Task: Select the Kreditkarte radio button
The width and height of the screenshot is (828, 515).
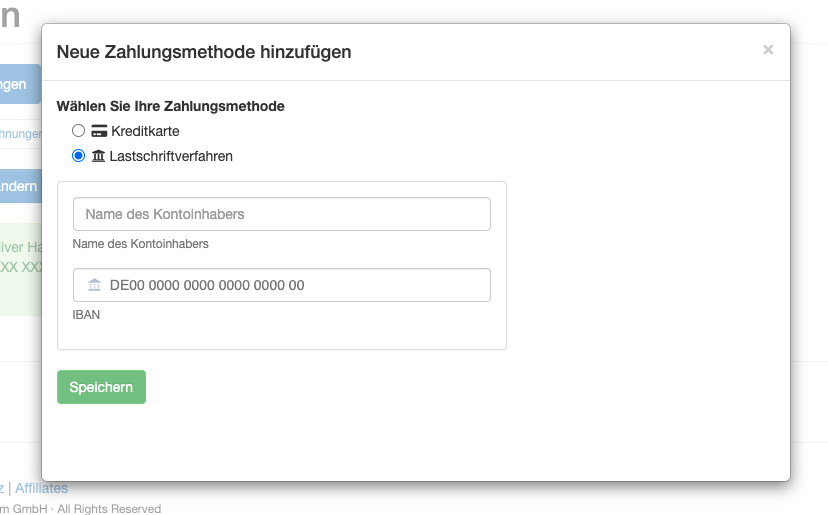Action: pos(79,131)
